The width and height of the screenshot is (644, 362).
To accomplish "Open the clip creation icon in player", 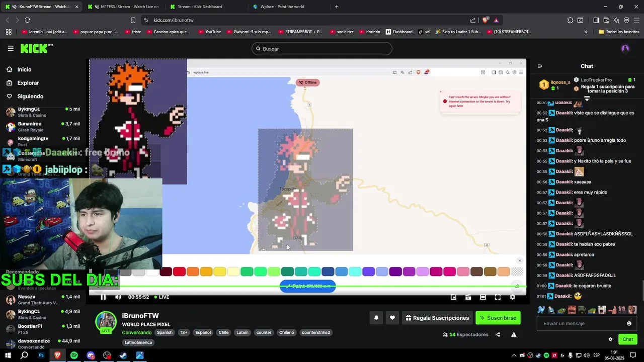I will [468, 297].
